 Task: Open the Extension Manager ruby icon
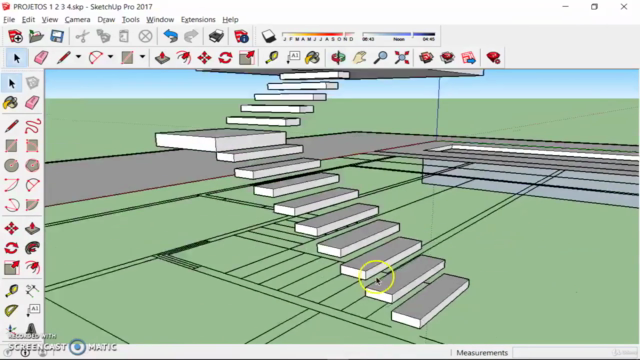pyautogui.click(x=493, y=58)
